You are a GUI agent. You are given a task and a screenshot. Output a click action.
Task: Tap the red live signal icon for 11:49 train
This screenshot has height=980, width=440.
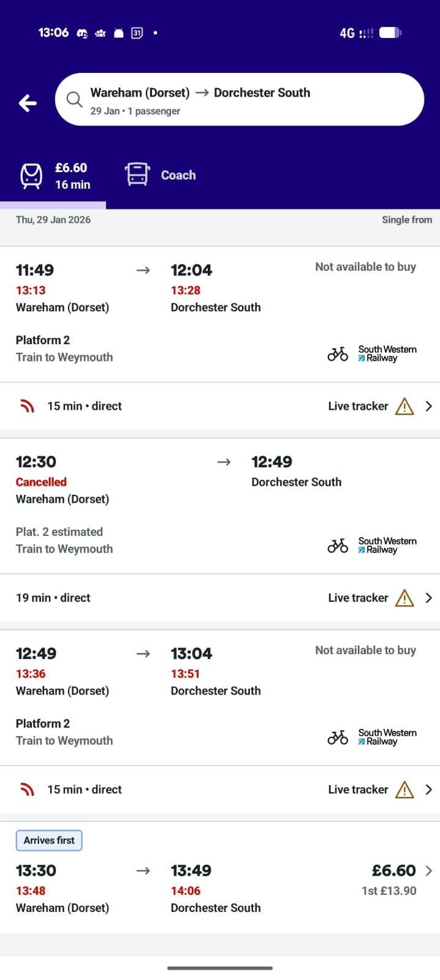(27, 406)
